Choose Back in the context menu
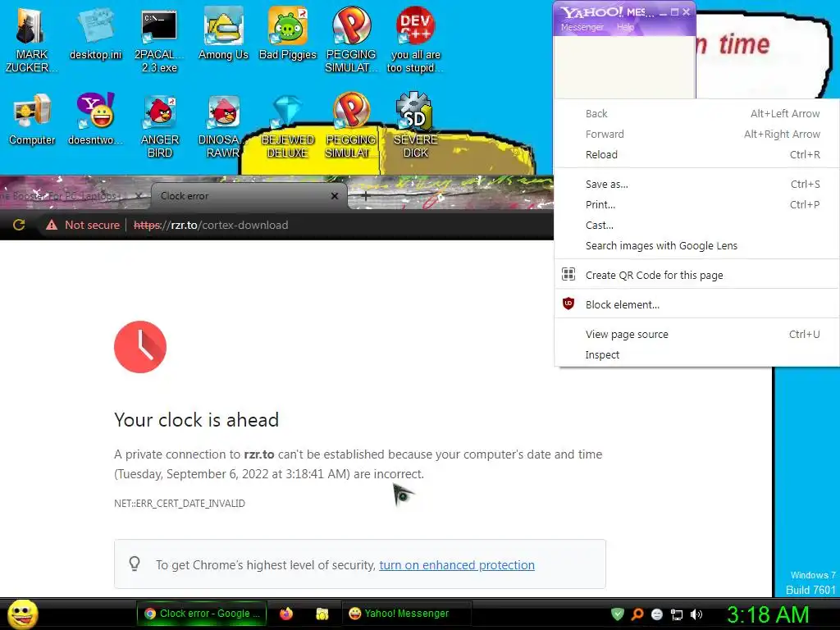 click(696, 113)
